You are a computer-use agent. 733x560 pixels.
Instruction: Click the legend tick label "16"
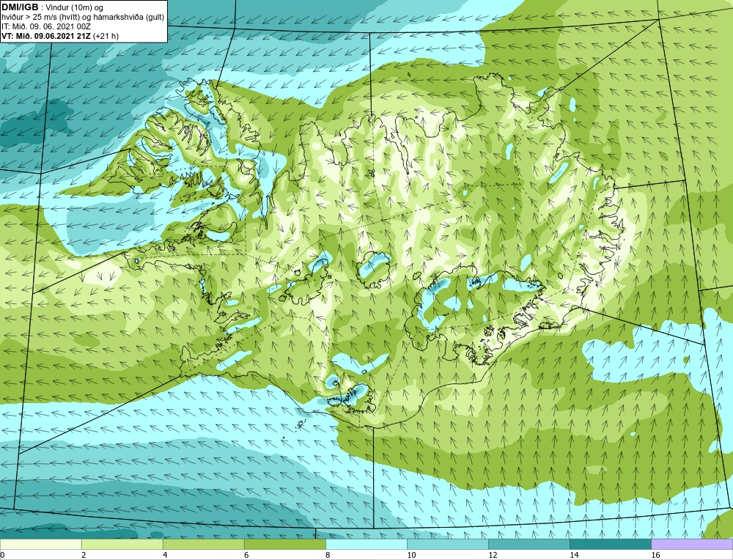coord(655,555)
